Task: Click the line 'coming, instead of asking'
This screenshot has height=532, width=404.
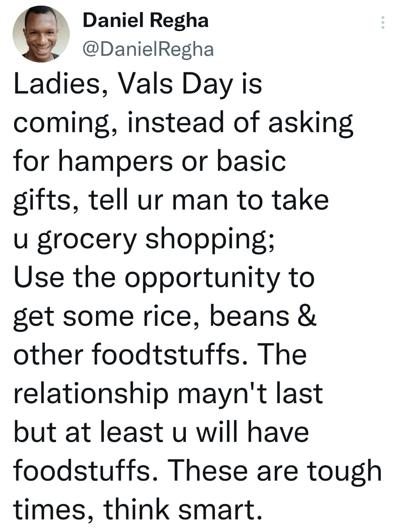Action: pyautogui.click(x=183, y=123)
